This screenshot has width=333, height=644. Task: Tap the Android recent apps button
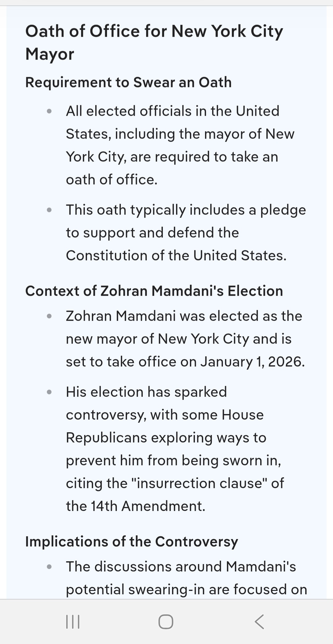[73, 621]
